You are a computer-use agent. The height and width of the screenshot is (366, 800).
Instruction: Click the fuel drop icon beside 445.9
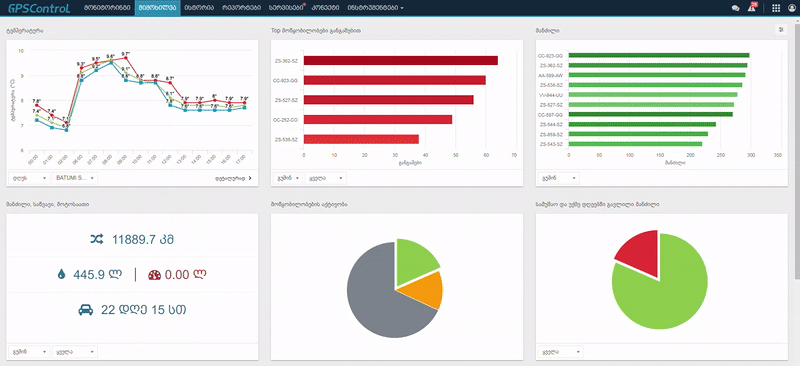[62, 275]
